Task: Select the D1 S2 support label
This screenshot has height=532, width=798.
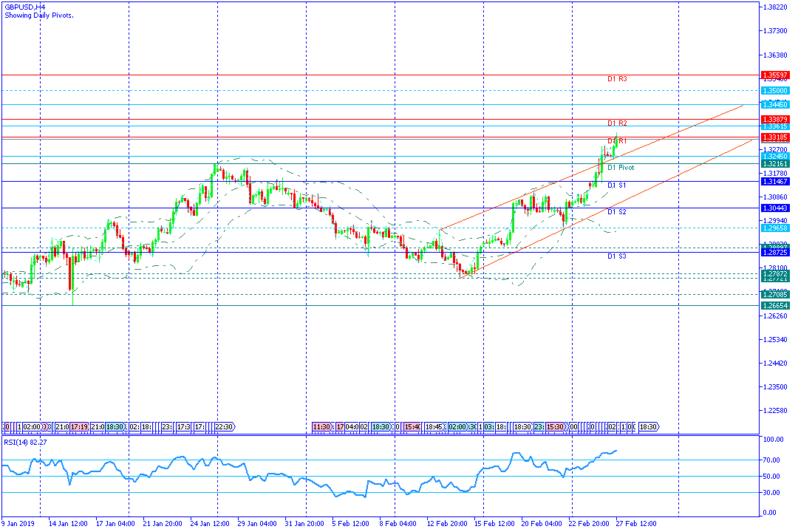Action: point(617,212)
